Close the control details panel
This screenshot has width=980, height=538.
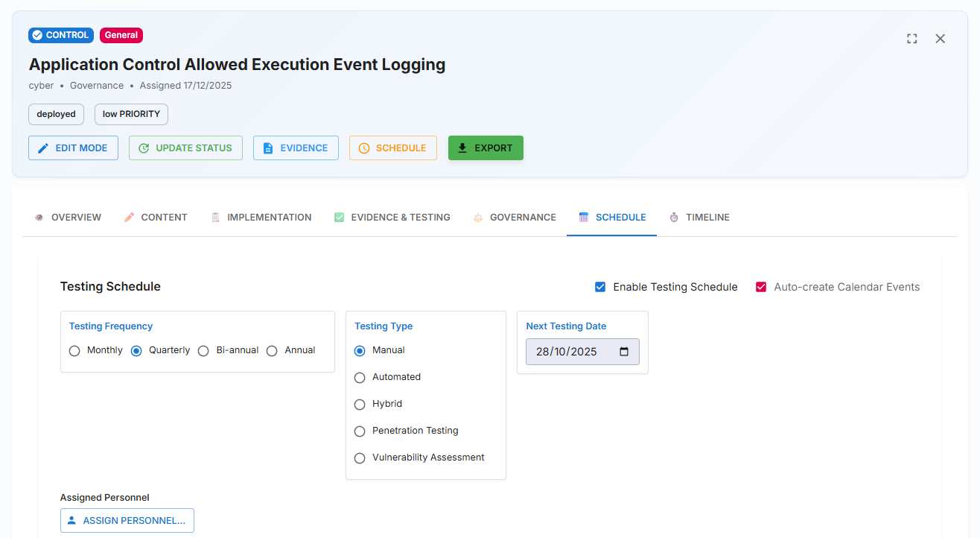click(x=940, y=39)
